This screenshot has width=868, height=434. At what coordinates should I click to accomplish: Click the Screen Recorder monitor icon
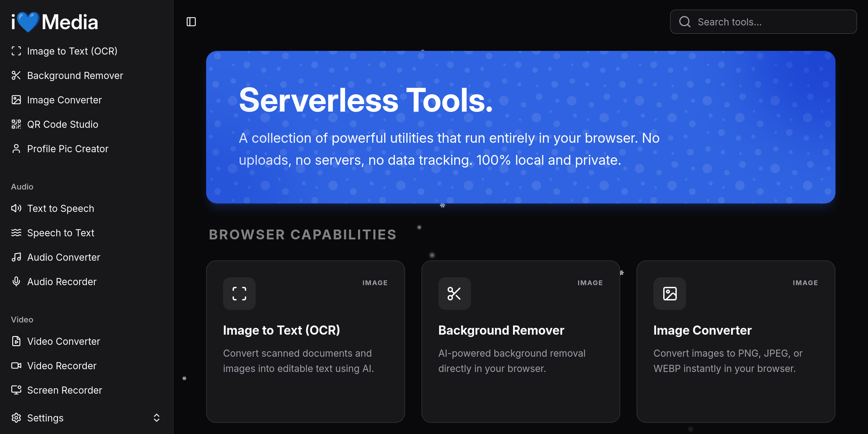[x=16, y=390]
